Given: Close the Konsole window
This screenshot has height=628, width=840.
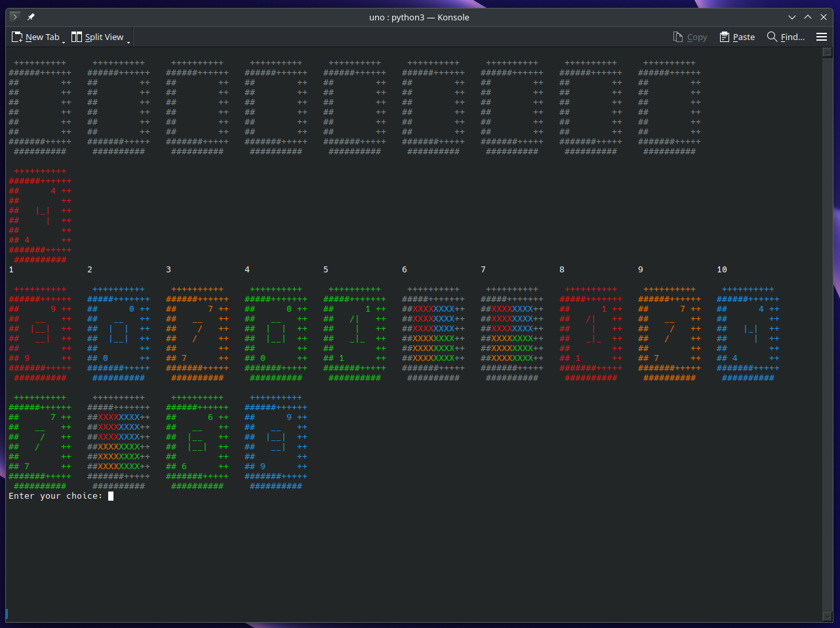Looking at the screenshot, I should tap(824, 17).
